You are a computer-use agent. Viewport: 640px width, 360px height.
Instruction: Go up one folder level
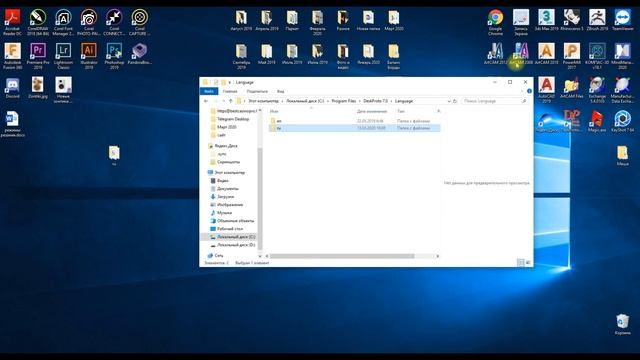[x=231, y=101]
